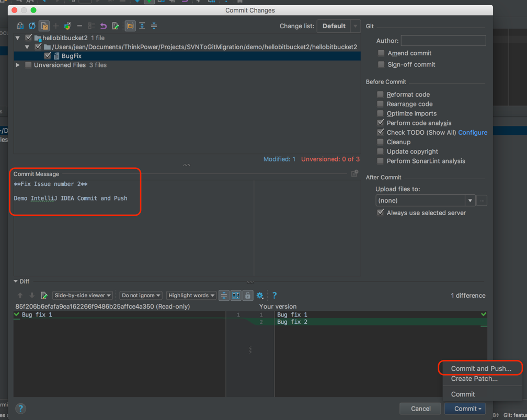Viewport: 527px width, 420px height.
Task: Click the minus remove icon
Action: click(x=79, y=26)
